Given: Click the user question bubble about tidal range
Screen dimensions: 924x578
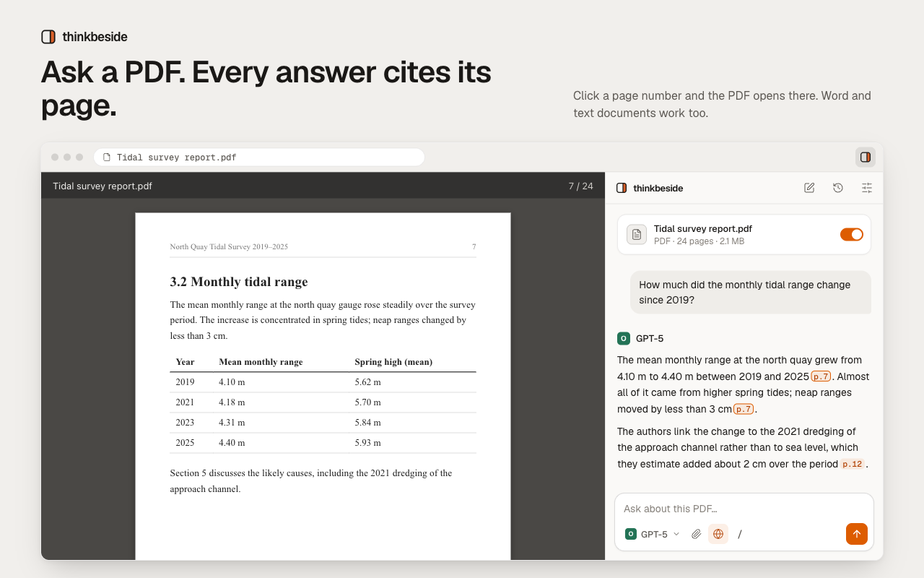Looking at the screenshot, I should point(750,293).
